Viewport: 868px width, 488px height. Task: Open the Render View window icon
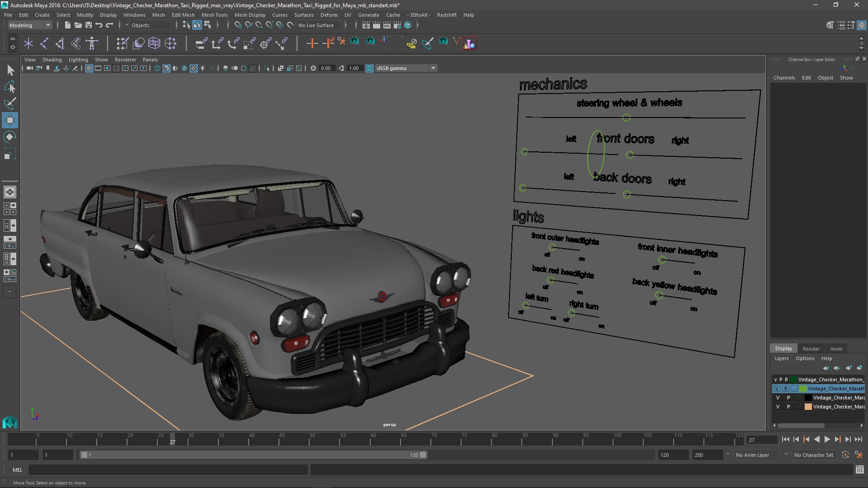click(x=366, y=25)
